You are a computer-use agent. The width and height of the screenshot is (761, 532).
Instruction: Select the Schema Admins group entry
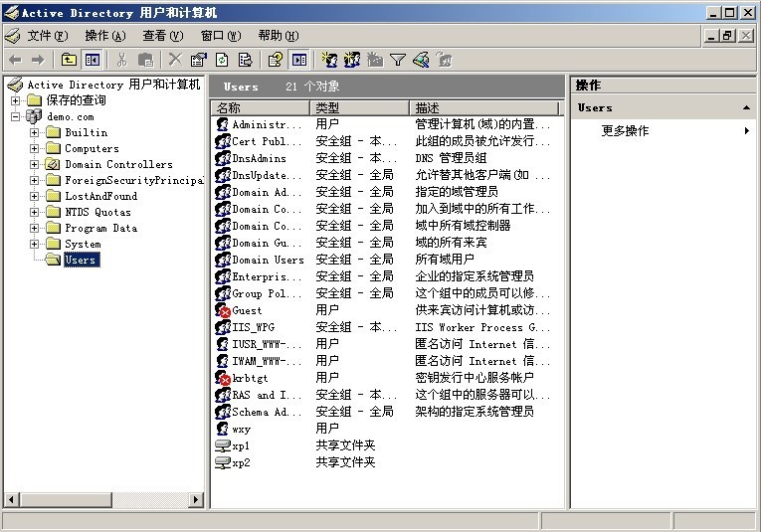pyautogui.click(x=267, y=412)
